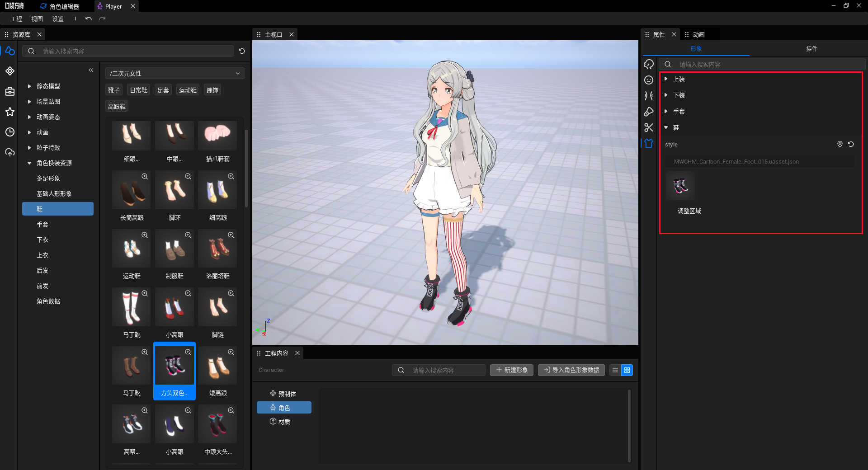868x470 pixels.
Task: Select the body shape icon in properties
Action: (x=649, y=96)
